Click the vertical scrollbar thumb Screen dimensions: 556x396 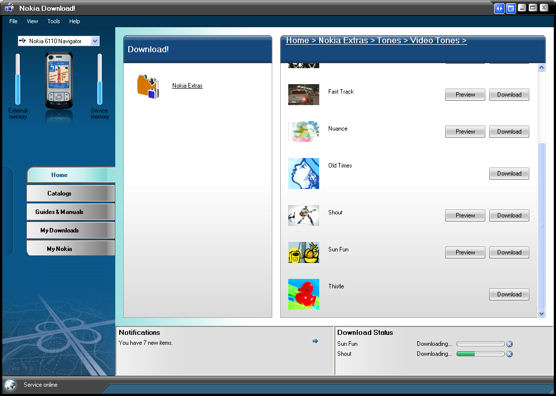pyautogui.click(x=541, y=226)
